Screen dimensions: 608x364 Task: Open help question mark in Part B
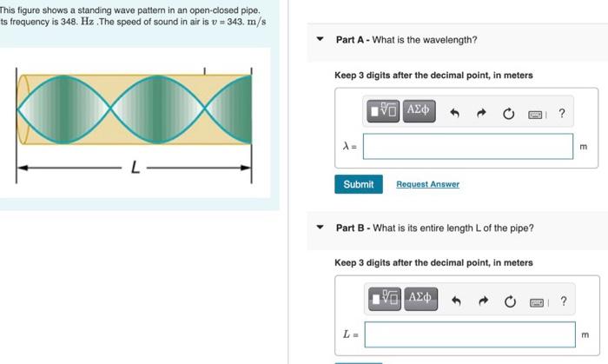point(564,301)
